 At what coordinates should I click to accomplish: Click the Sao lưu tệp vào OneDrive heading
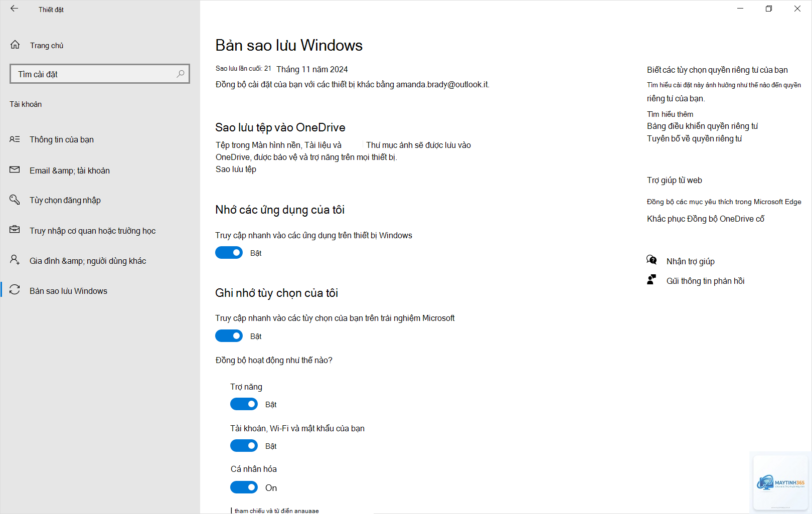tap(280, 127)
